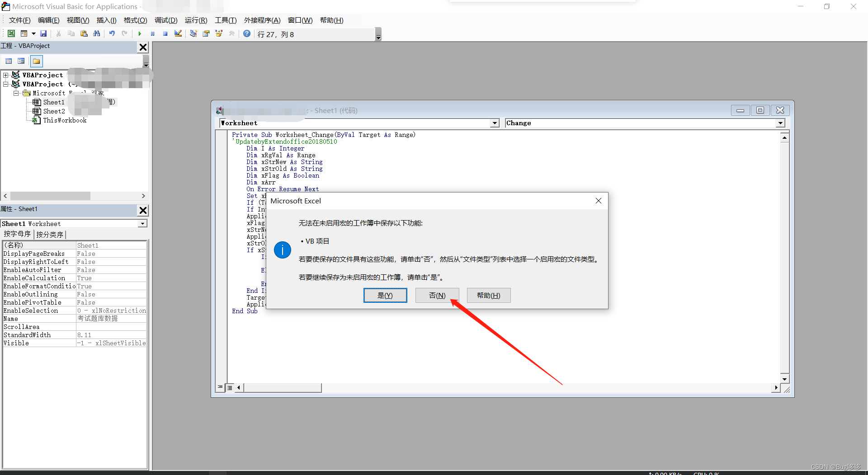
Task: Collapse the Microsoft Excel Objects folder
Action: (x=16, y=93)
